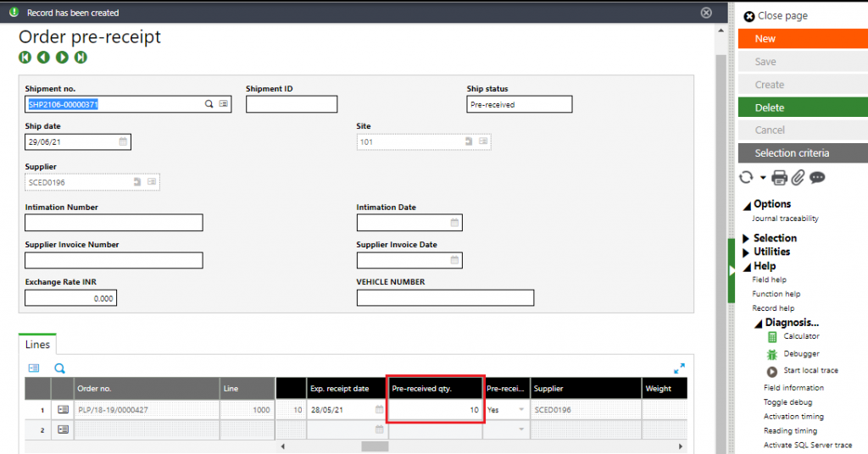Dismiss the 'Record has been created' message
Image resolution: width=868 pixels, height=454 pixels.
706,12
